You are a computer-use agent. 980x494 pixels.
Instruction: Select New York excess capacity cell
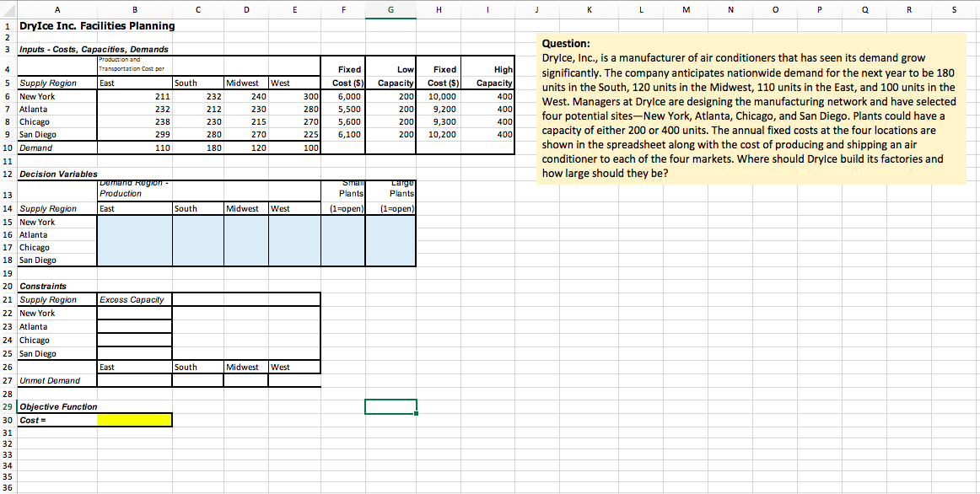(134, 313)
